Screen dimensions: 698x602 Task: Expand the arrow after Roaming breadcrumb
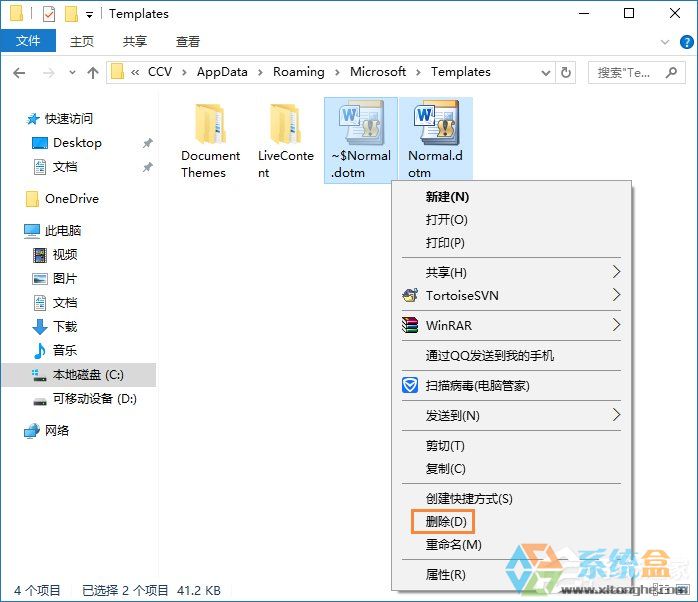(337, 73)
